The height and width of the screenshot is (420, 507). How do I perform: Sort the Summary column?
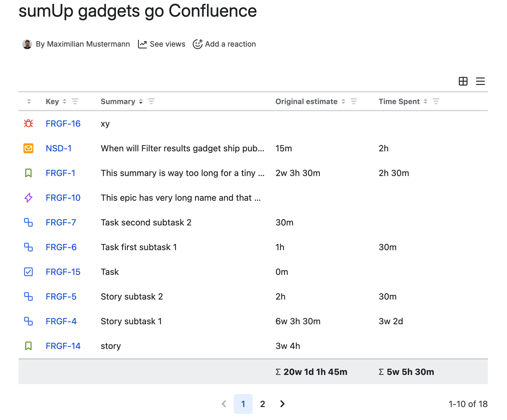point(141,101)
